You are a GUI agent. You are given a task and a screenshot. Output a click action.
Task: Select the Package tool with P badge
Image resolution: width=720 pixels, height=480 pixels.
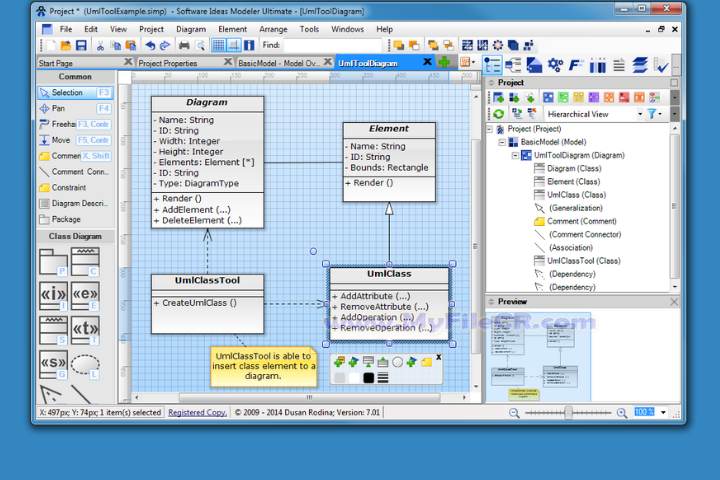pos(54,262)
